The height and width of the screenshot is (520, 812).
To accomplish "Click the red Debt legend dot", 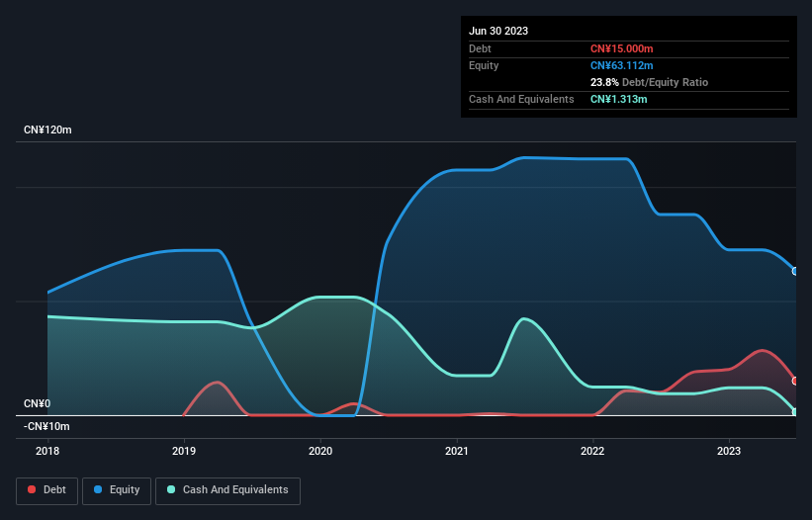I will tap(32, 489).
